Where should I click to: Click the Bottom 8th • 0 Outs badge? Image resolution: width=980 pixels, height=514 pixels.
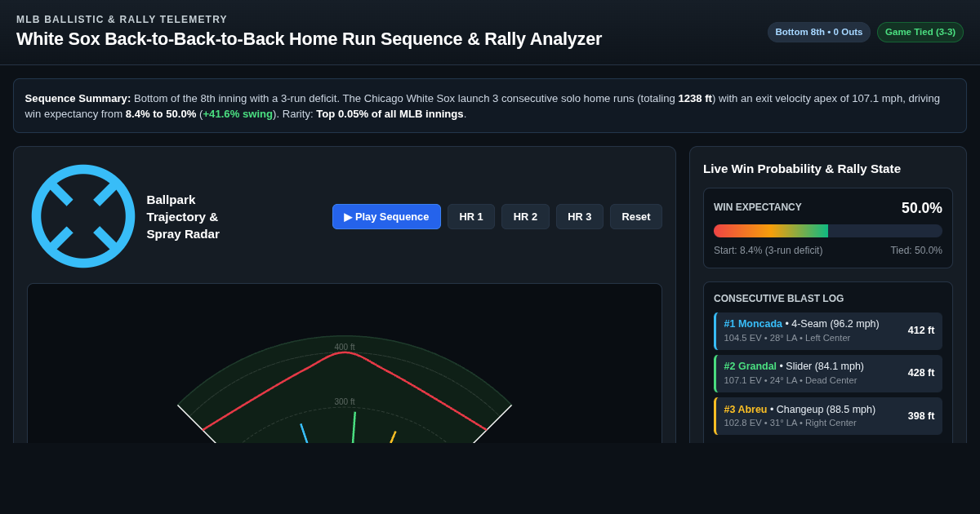coord(819,32)
